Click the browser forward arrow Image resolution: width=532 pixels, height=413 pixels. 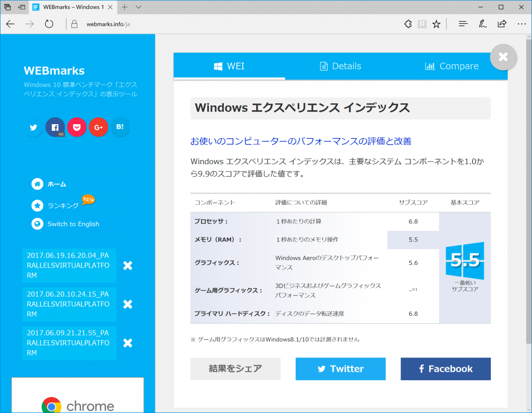(x=30, y=24)
